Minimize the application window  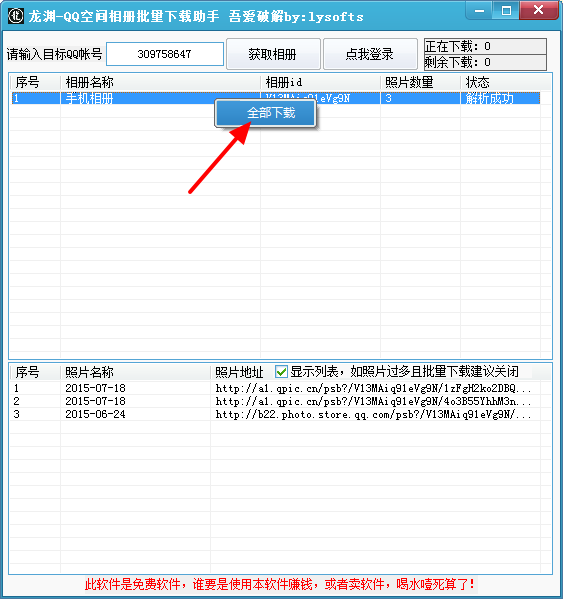(x=479, y=10)
